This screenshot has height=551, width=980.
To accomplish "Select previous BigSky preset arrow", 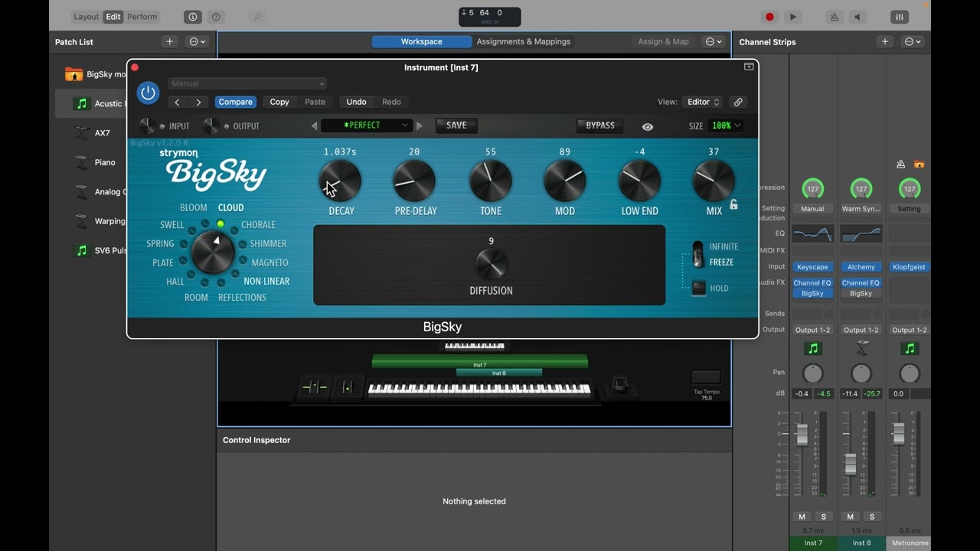I will [x=314, y=126].
